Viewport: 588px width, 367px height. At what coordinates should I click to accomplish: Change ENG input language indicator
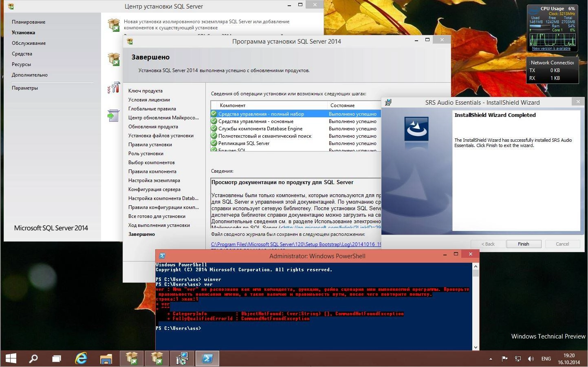click(546, 359)
